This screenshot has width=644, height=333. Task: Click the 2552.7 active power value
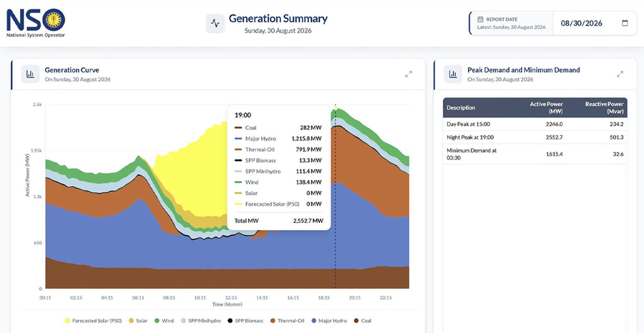point(554,137)
